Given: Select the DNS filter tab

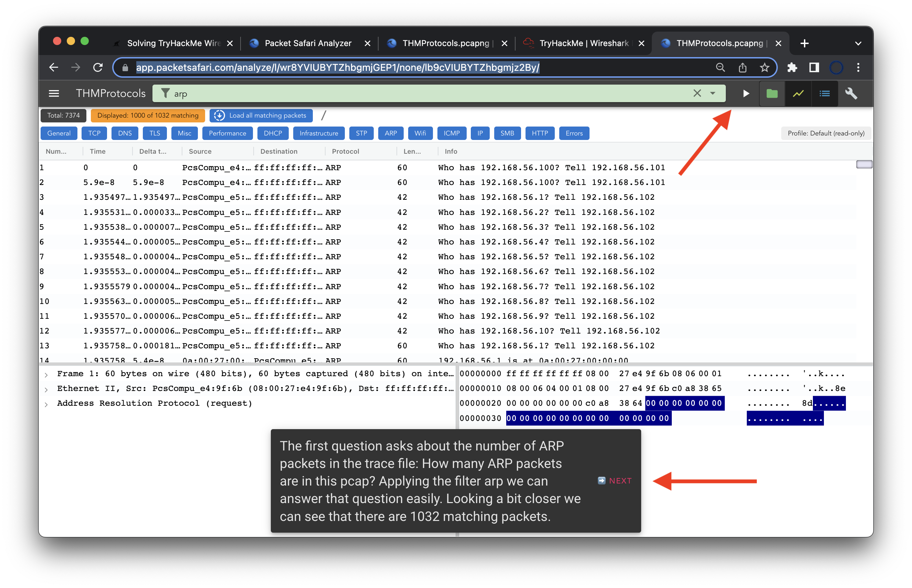Looking at the screenshot, I should 125,133.
